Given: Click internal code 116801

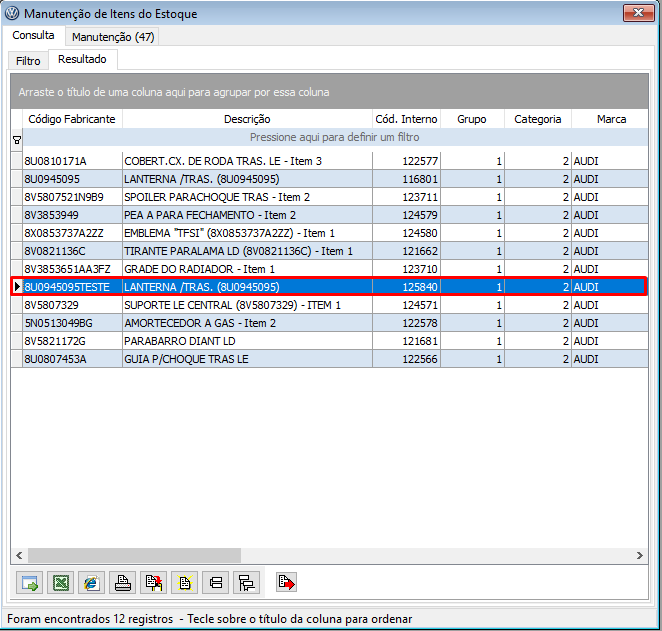Looking at the screenshot, I should tap(407, 179).
